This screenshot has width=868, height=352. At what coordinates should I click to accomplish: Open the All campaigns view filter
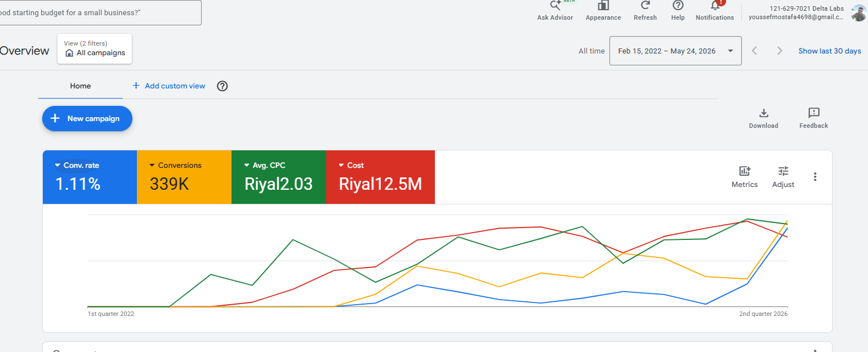pyautogui.click(x=95, y=49)
